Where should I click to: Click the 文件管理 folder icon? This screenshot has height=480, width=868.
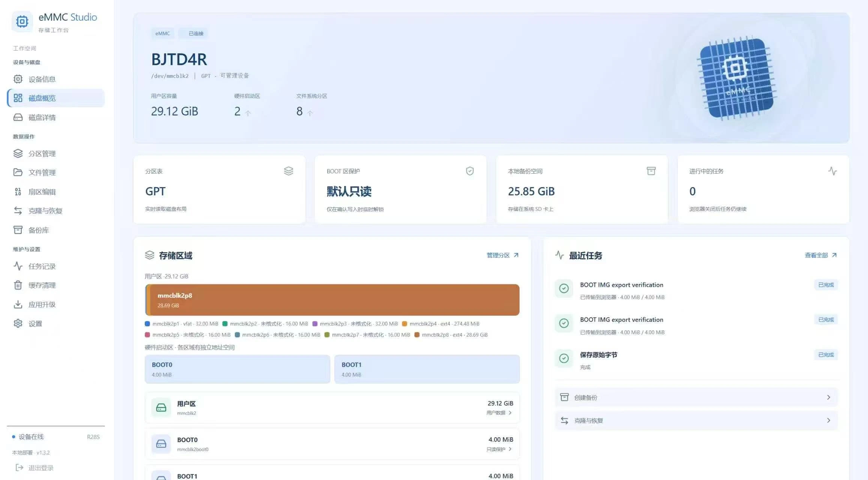pyautogui.click(x=18, y=172)
